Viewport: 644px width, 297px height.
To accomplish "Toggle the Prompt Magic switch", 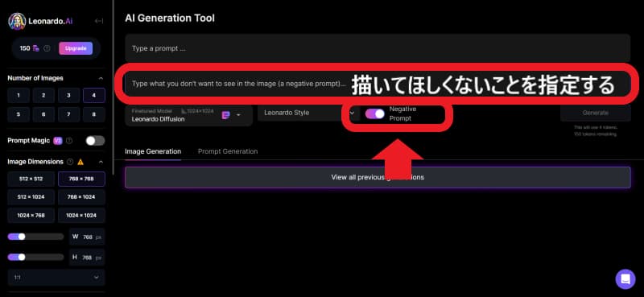I will [x=95, y=141].
